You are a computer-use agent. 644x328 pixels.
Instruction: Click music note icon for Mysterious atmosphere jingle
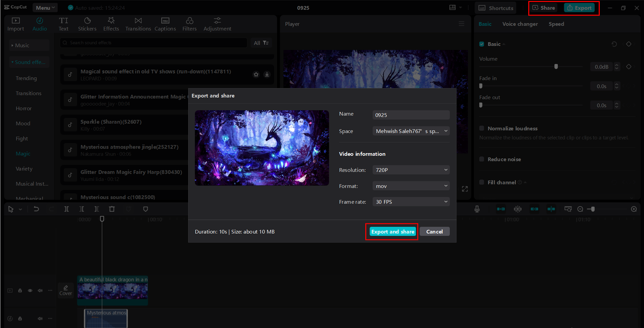pyautogui.click(x=70, y=150)
